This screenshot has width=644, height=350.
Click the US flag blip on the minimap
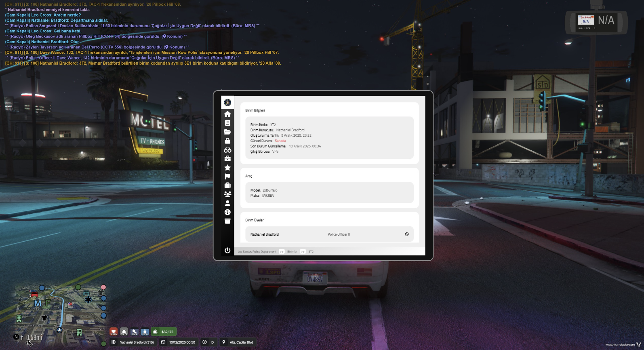point(70,304)
